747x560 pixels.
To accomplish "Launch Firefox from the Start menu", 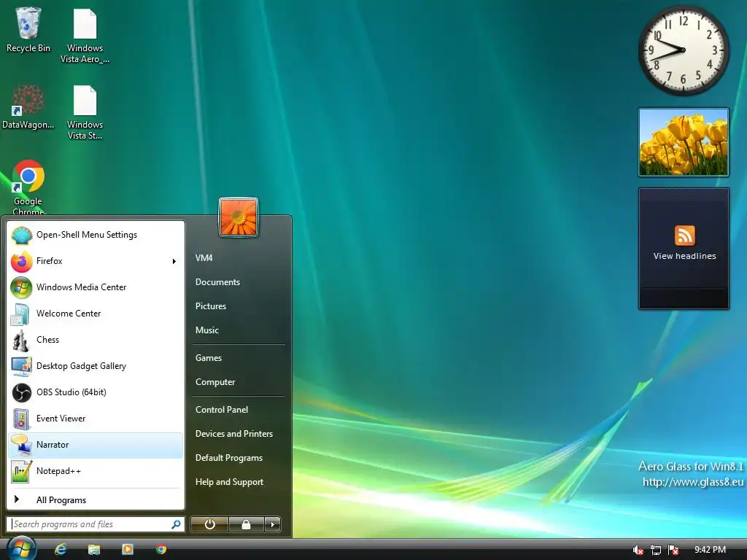I will coord(96,261).
